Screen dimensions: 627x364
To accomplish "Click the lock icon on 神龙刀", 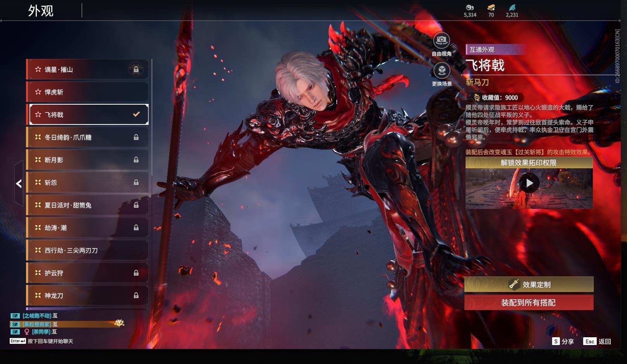I will point(136,295).
